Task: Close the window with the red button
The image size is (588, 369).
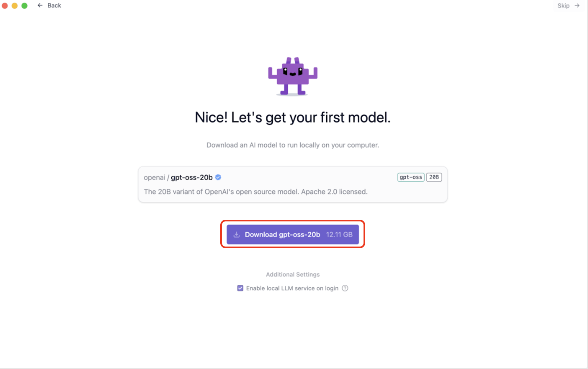Action: (x=5, y=5)
